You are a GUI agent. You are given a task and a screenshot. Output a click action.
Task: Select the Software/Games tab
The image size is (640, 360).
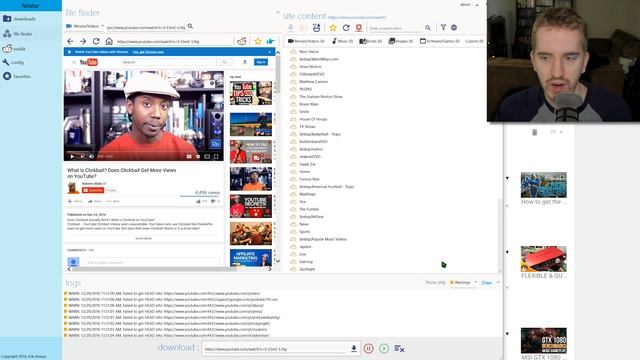(x=440, y=41)
